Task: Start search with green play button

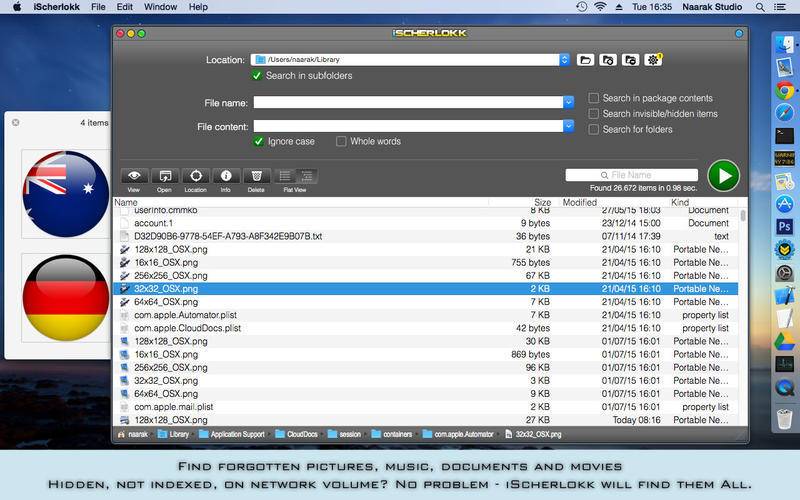Action: pyautogui.click(x=723, y=176)
